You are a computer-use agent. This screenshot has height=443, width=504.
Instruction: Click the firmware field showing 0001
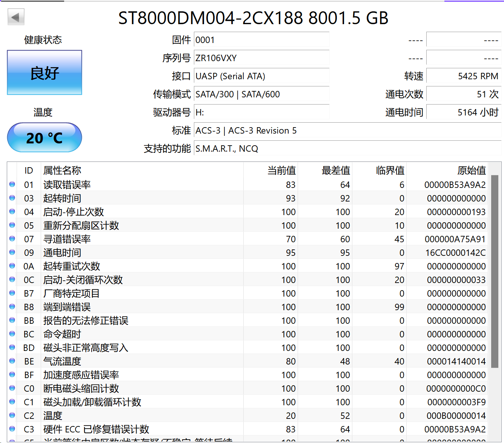click(261, 40)
